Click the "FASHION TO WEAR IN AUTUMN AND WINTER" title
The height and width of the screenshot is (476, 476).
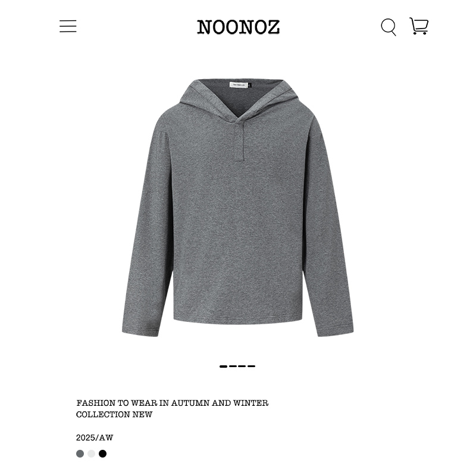tap(173, 403)
